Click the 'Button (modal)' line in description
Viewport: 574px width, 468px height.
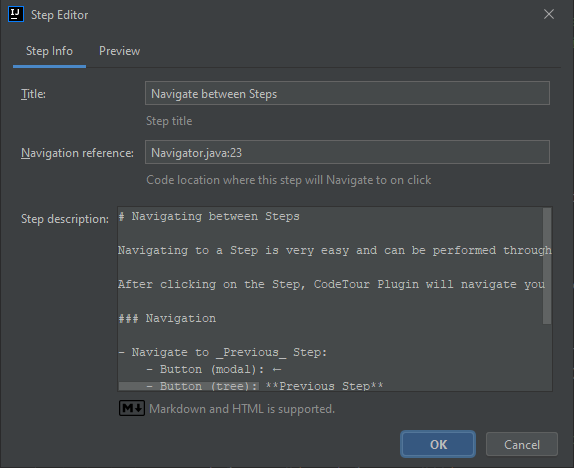214,369
